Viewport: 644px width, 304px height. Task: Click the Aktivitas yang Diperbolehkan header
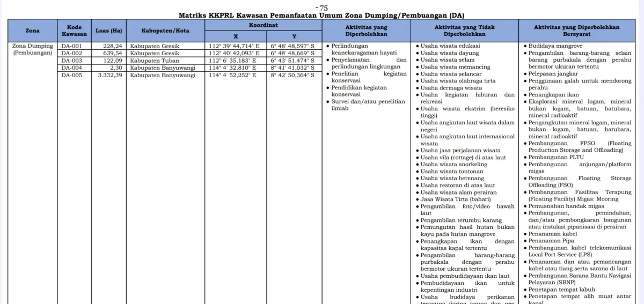367,31
